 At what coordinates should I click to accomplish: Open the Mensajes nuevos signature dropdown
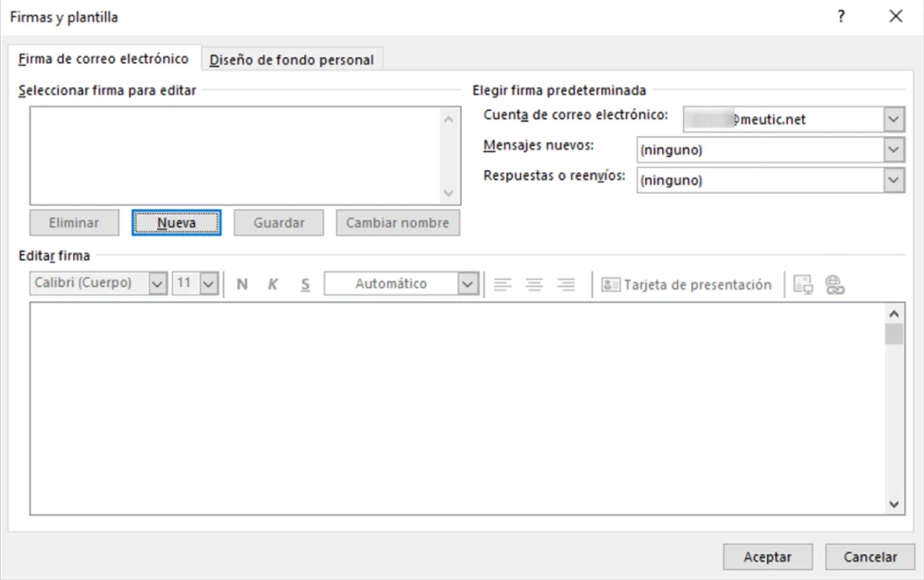pos(893,150)
